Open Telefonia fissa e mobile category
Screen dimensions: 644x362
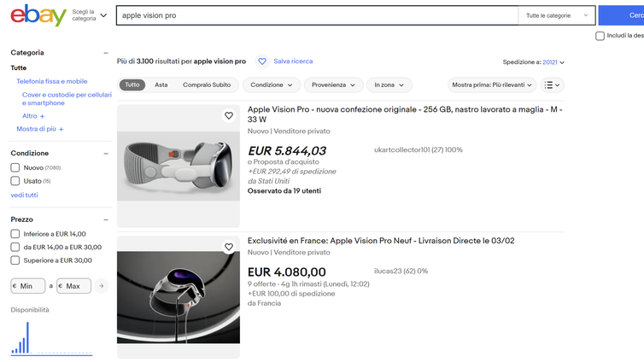pyautogui.click(x=52, y=81)
